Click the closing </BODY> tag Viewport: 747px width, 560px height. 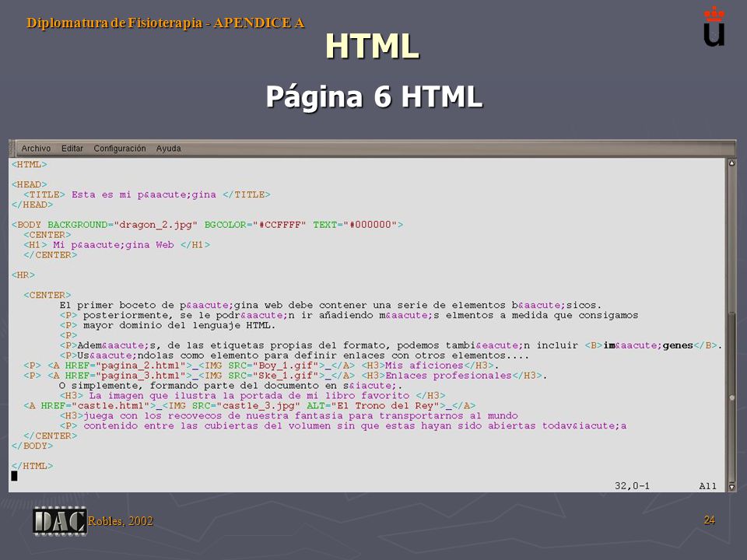32,446
